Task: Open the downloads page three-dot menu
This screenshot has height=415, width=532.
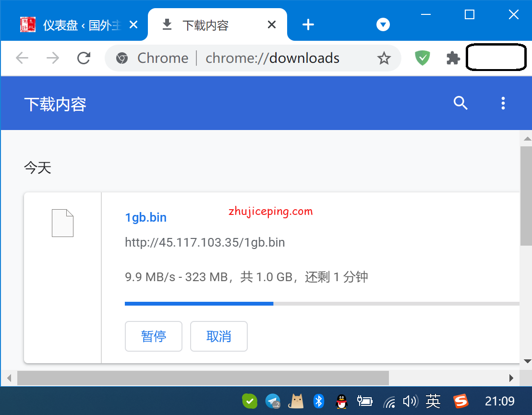Action: (x=503, y=103)
